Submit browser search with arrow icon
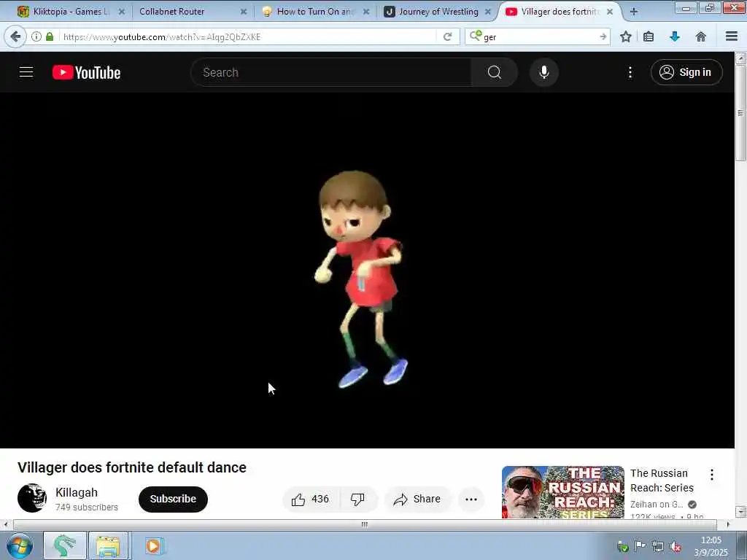Viewport: 747px width, 560px height. [603, 36]
